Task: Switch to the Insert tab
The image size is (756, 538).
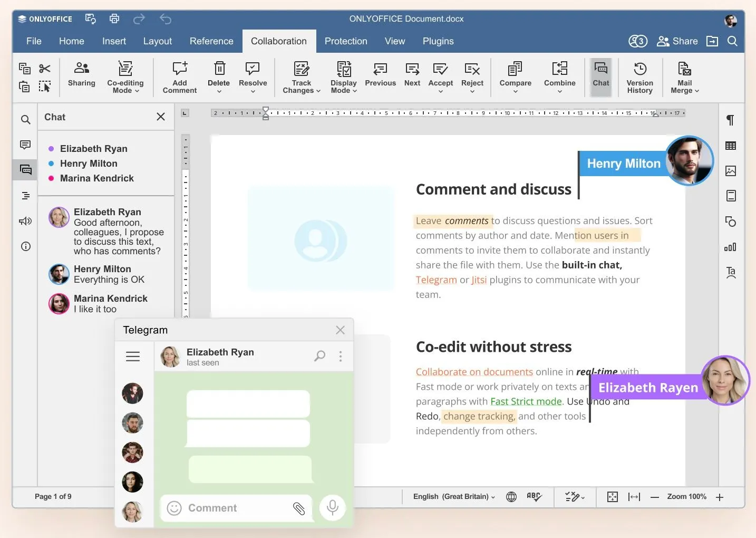Action: point(114,41)
